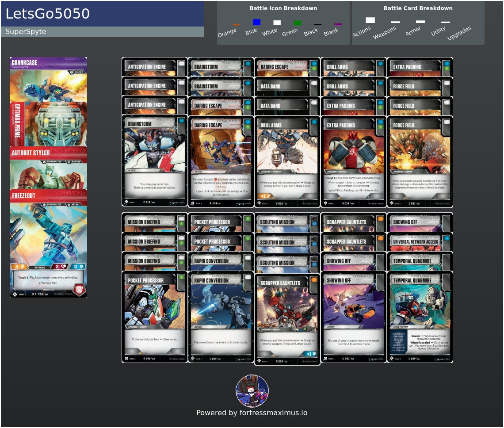504x428 pixels.
Task: Select the Scrapper Gauntlets card showing full artwork
Action: coord(287,320)
